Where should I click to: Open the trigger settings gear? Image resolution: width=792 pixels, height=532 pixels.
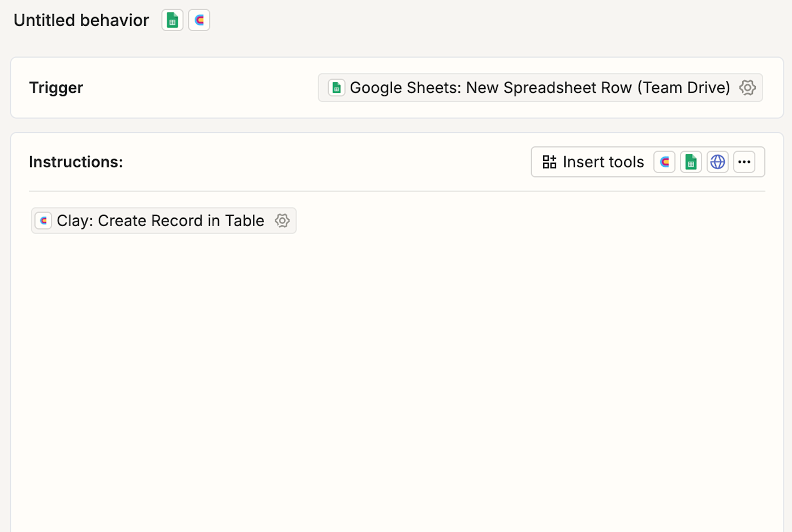point(747,88)
